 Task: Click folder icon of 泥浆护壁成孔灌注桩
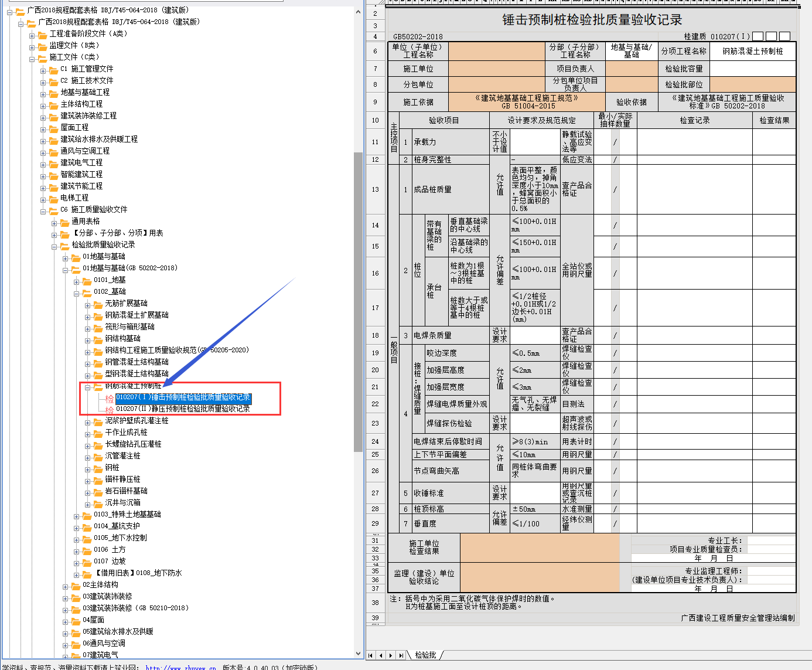click(98, 421)
